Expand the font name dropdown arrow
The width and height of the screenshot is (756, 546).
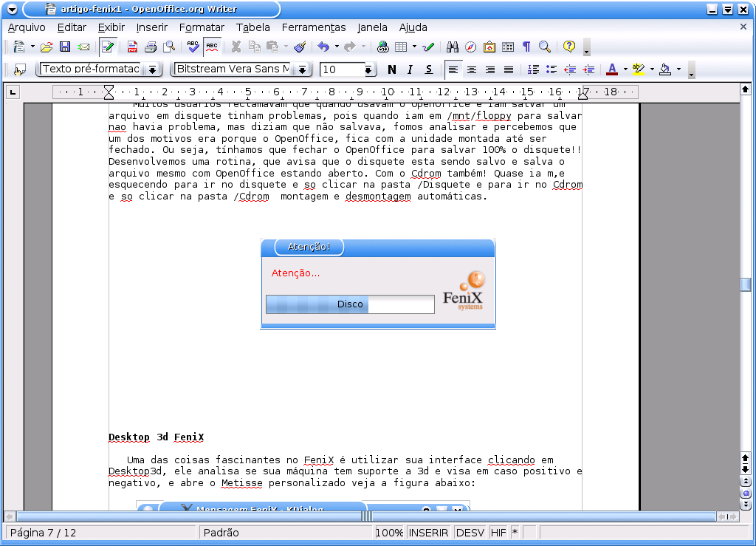click(x=302, y=70)
